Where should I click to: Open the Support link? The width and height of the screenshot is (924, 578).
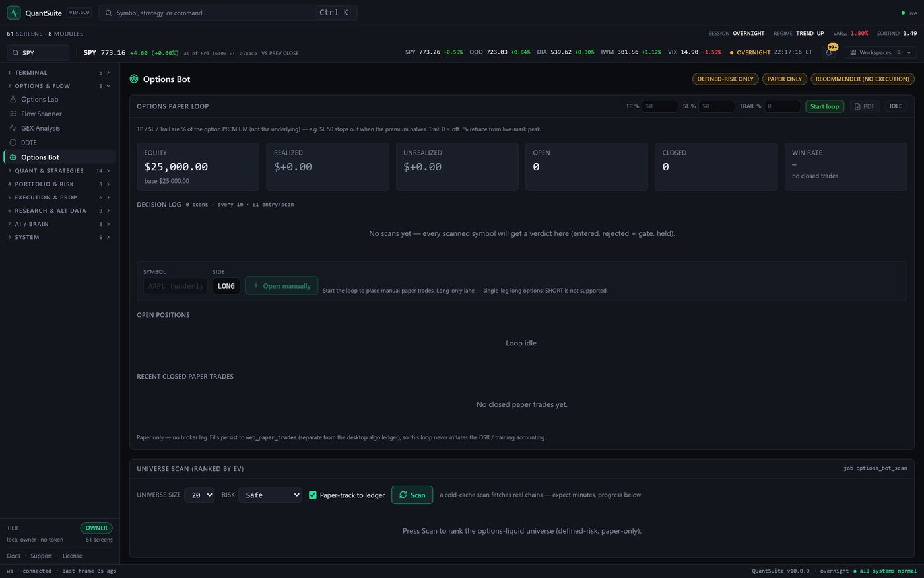tap(41, 556)
